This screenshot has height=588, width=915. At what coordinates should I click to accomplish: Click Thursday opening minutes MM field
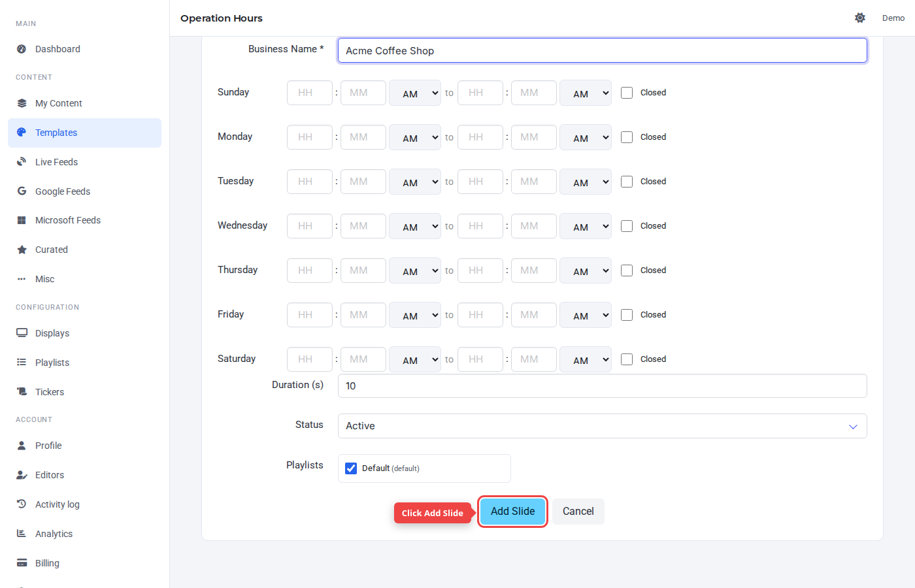[363, 270]
